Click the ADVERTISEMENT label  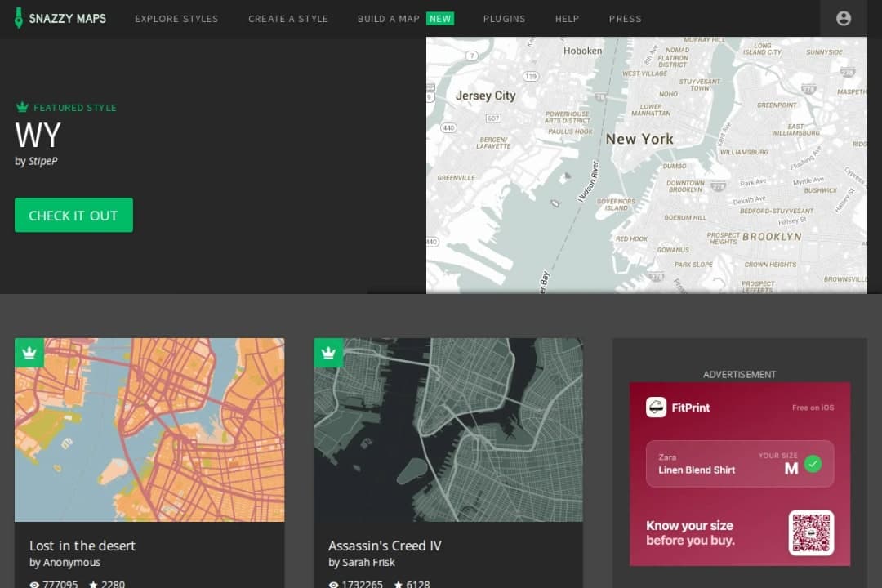pyautogui.click(x=740, y=374)
